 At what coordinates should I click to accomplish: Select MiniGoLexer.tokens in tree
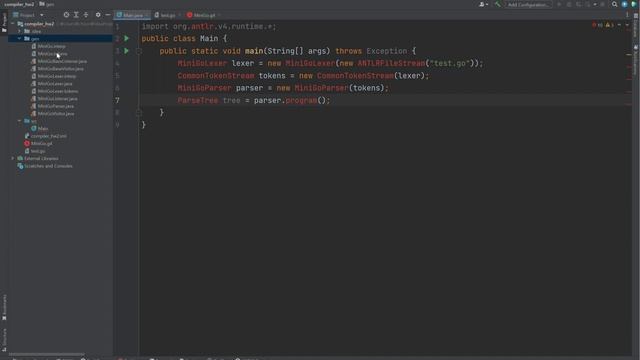55,91
